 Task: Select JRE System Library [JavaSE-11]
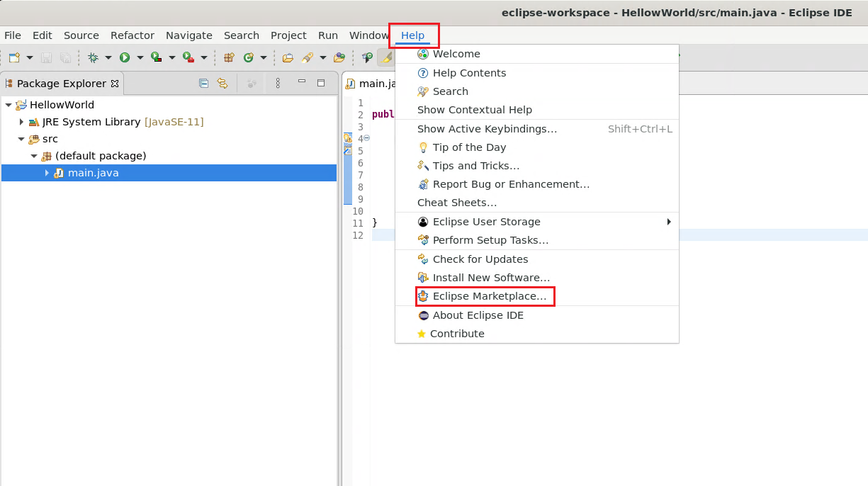[x=123, y=122]
